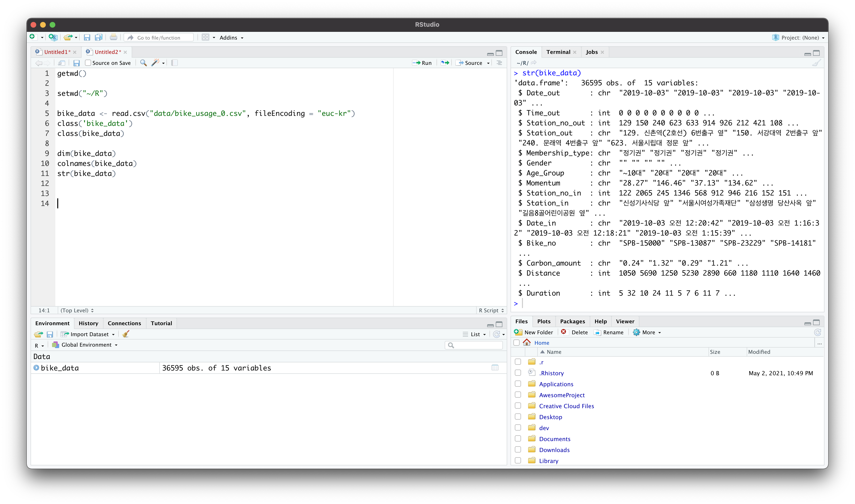Click the find/replace magnifier icon
The height and width of the screenshot is (504, 855).
pyautogui.click(x=143, y=63)
